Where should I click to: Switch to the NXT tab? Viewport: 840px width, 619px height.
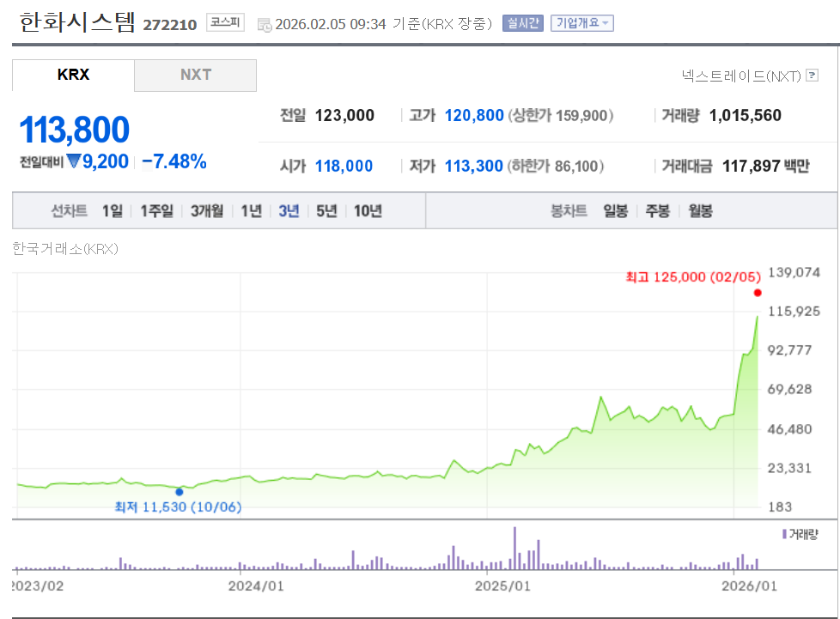coord(196,75)
